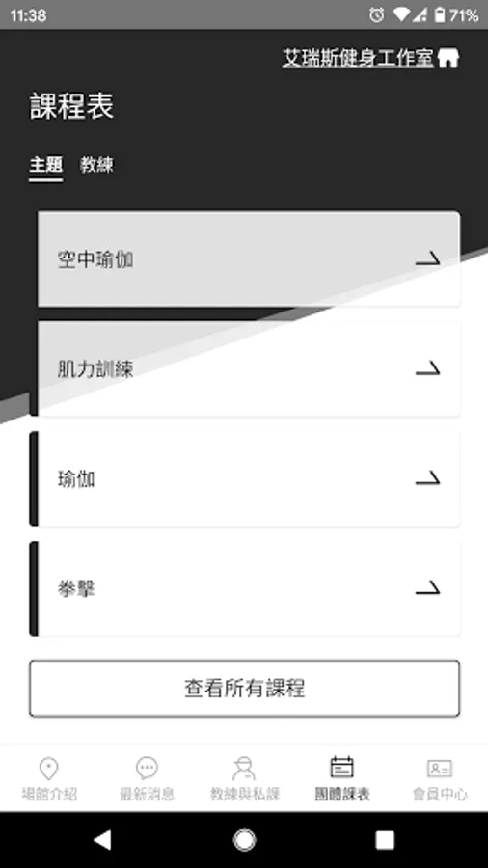The image size is (488, 868).
Task: Expand the 瑜伽 course arrow
Action: [427, 478]
